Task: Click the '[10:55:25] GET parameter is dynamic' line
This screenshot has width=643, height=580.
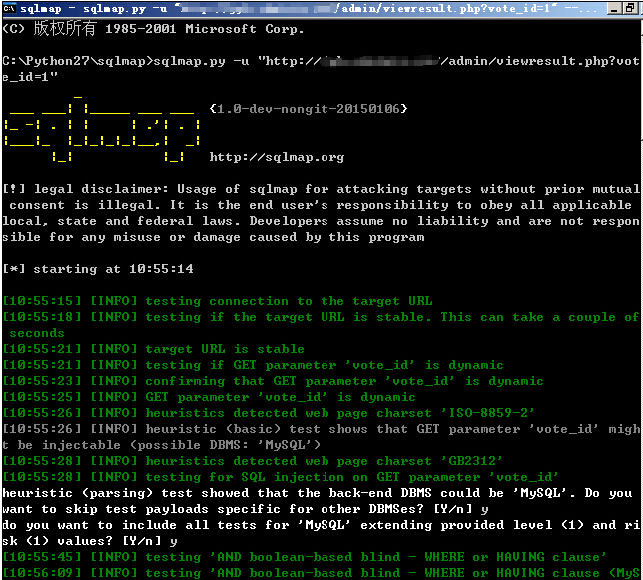Action: [x=209, y=397]
